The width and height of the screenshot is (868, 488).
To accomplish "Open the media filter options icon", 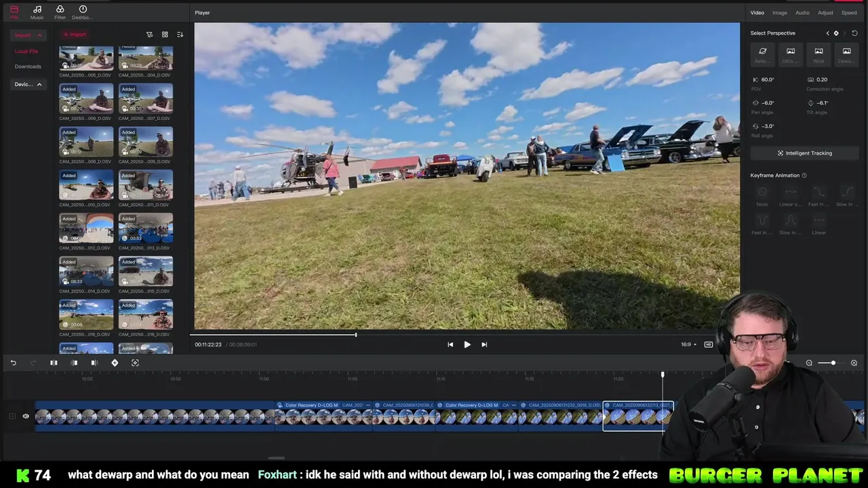I will click(149, 35).
